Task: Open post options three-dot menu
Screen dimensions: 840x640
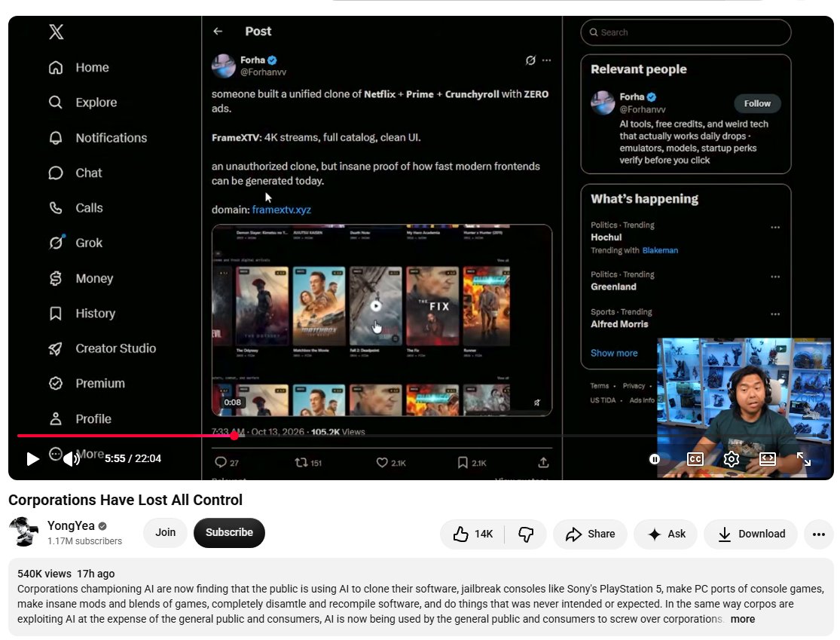Action: coord(546,60)
